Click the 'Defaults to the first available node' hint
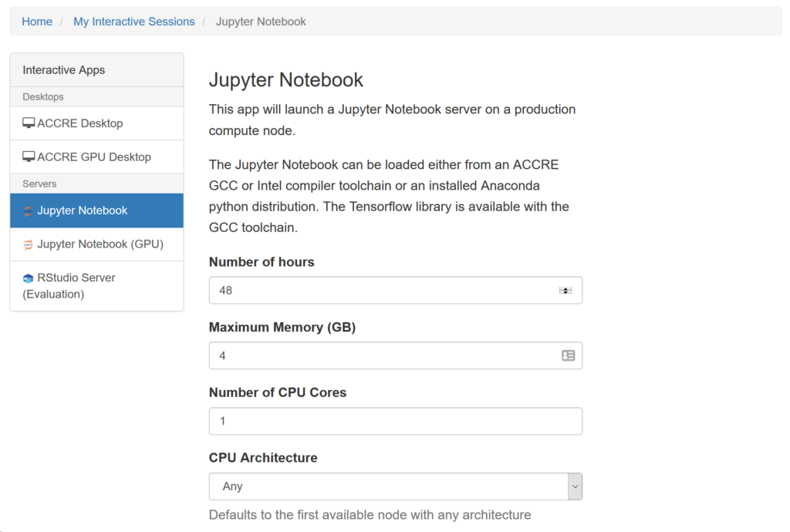The image size is (790, 532). click(x=370, y=515)
